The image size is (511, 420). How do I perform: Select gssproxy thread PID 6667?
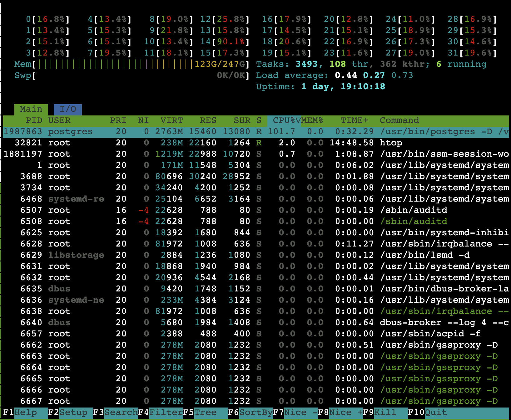pos(256,401)
